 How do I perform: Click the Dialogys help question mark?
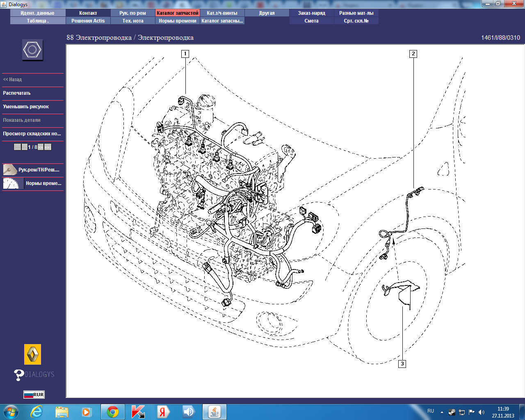(x=19, y=374)
